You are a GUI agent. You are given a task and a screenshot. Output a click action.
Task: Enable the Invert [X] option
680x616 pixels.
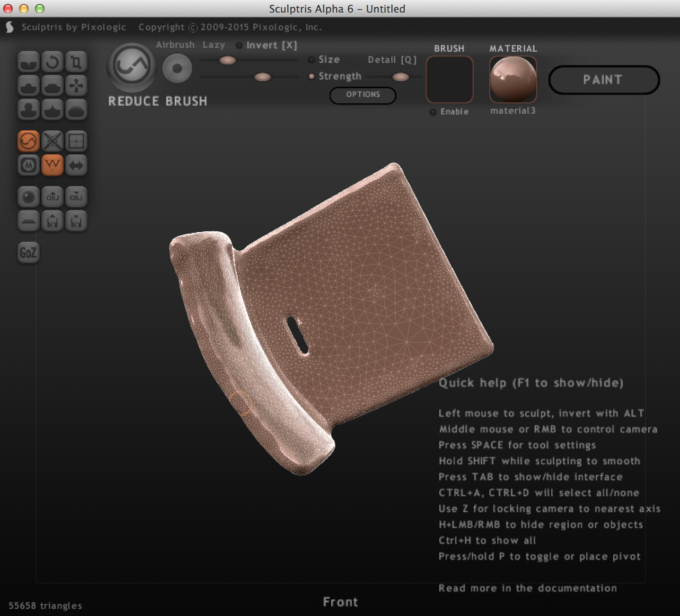267,45
